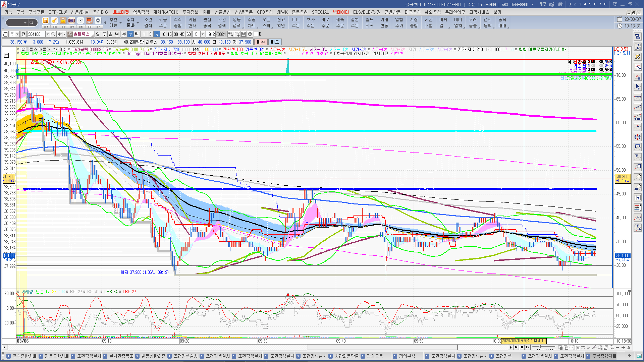Expand the 추천메뉴 dropdown arrow
The width and height of the screenshot is (644, 362).
120,23
